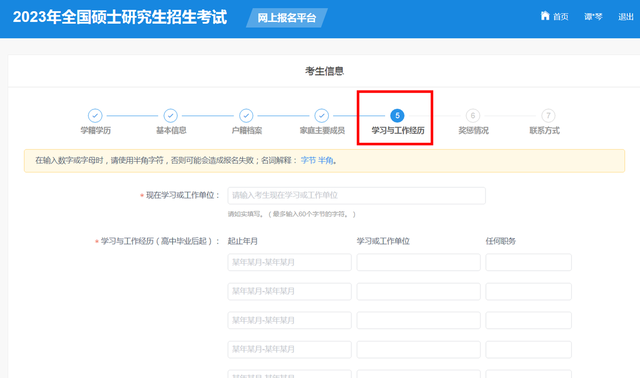The height and width of the screenshot is (378, 640).
Task: Focus fourth row 学习或工作单位 field
Action: (418, 349)
